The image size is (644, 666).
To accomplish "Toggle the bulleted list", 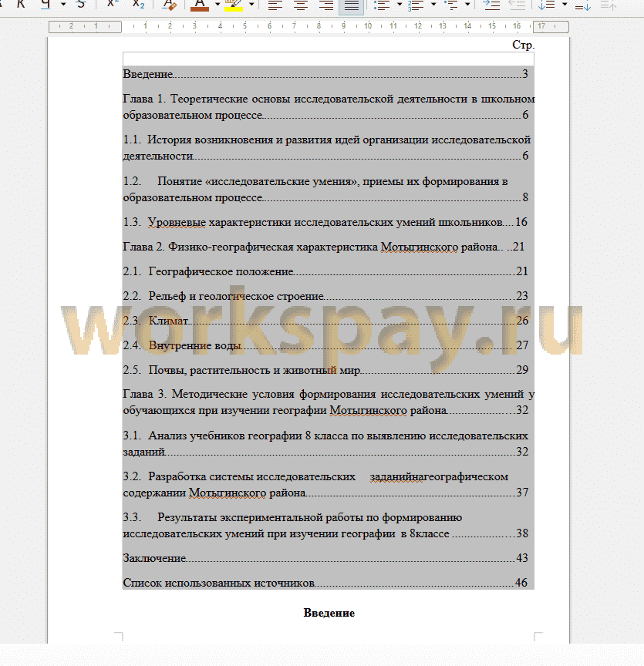I will 381,5.
